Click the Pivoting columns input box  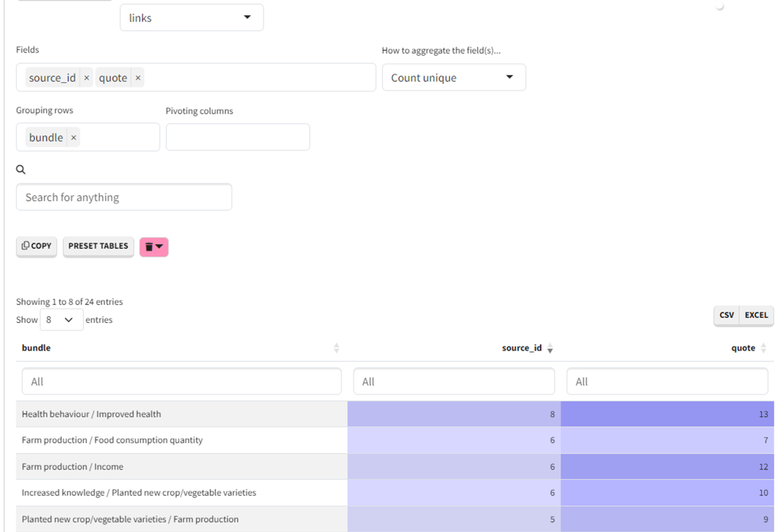click(x=238, y=137)
